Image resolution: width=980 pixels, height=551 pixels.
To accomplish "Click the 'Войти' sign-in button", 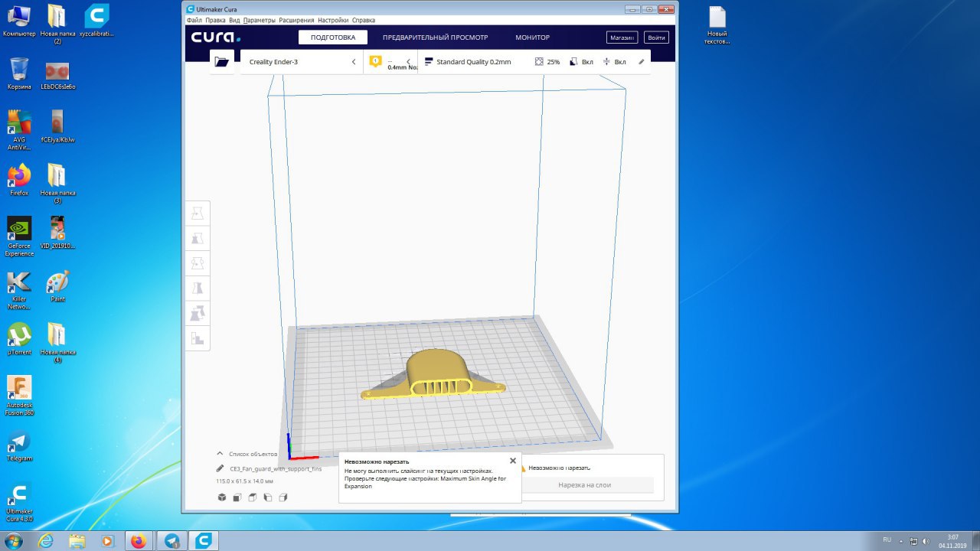I will 656,37.
